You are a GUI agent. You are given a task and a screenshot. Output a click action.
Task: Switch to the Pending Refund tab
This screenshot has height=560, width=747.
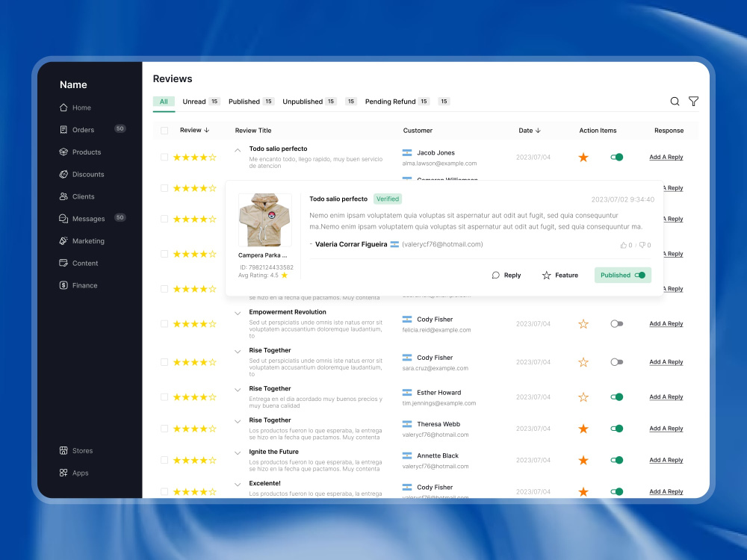click(x=397, y=102)
